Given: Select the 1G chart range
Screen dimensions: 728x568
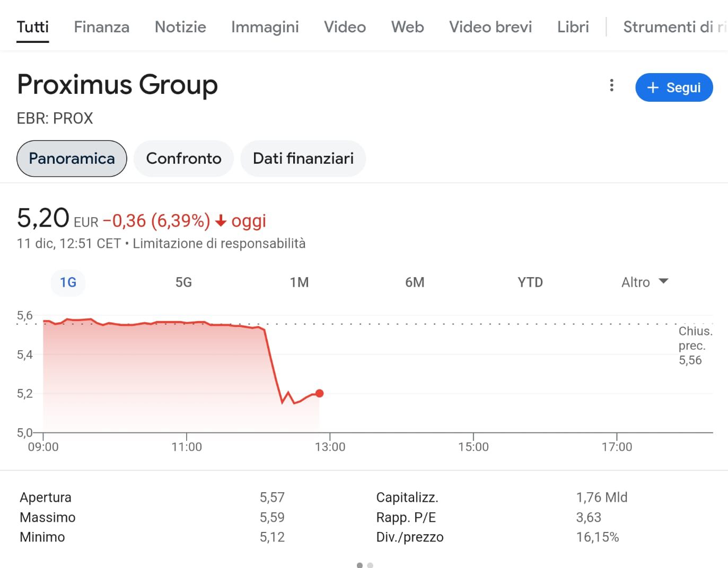Looking at the screenshot, I should tap(68, 282).
